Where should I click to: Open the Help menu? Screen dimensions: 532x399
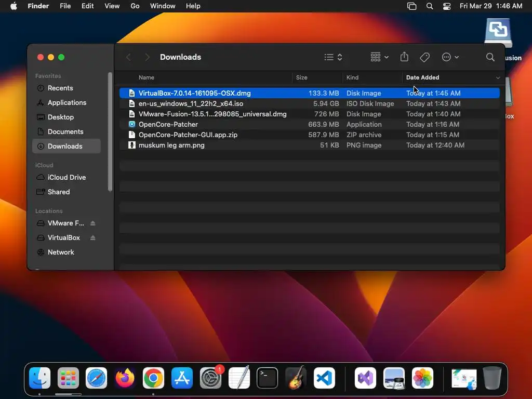[193, 6]
